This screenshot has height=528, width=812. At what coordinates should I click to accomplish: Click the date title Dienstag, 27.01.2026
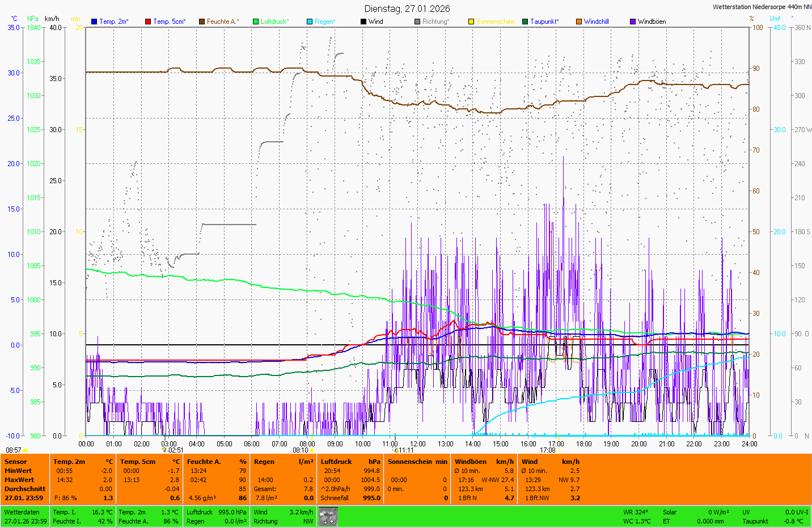pyautogui.click(x=407, y=9)
